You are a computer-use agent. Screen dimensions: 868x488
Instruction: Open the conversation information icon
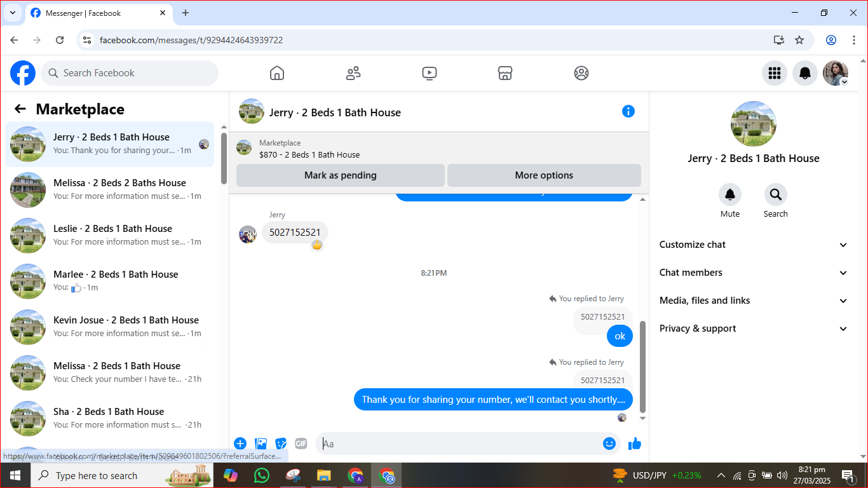[628, 112]
